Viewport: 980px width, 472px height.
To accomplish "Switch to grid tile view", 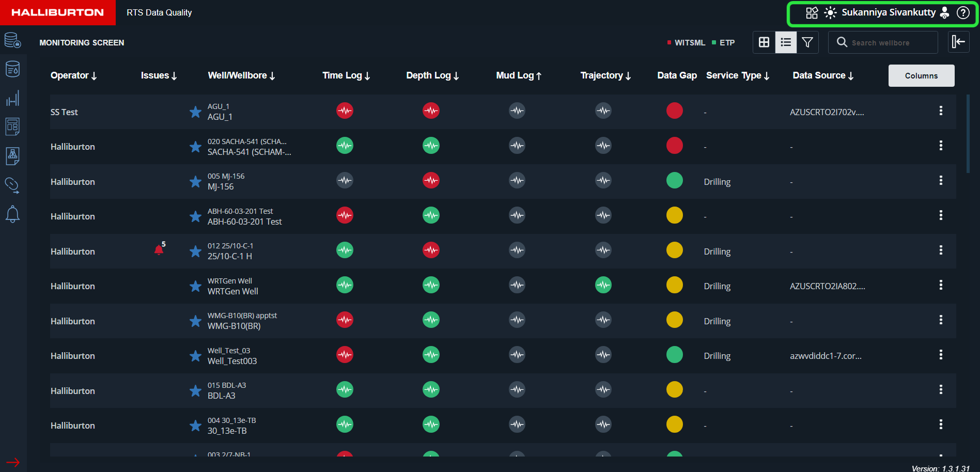I will click(764, 42).
